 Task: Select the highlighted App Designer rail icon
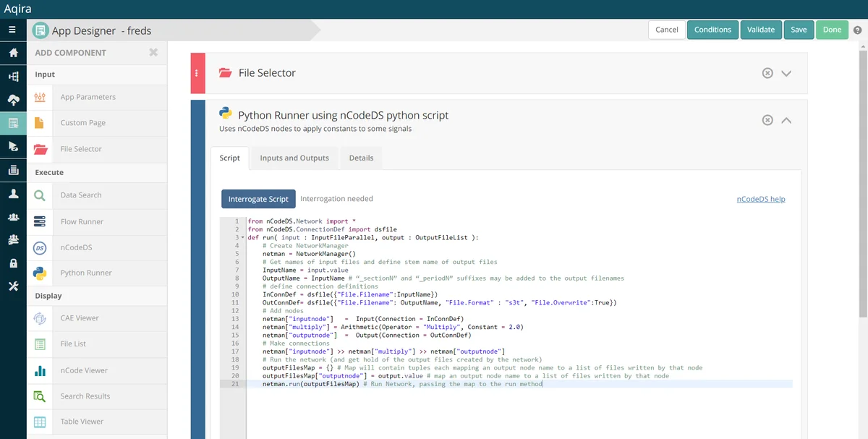point(13,123)
